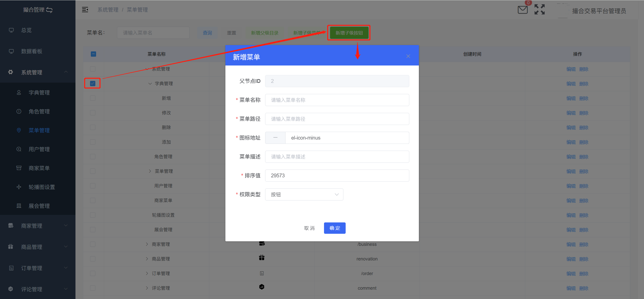The image size is (644, 299).
Task: Click the gift icon beside 商品管理
Action: click(x=11, y=247)
